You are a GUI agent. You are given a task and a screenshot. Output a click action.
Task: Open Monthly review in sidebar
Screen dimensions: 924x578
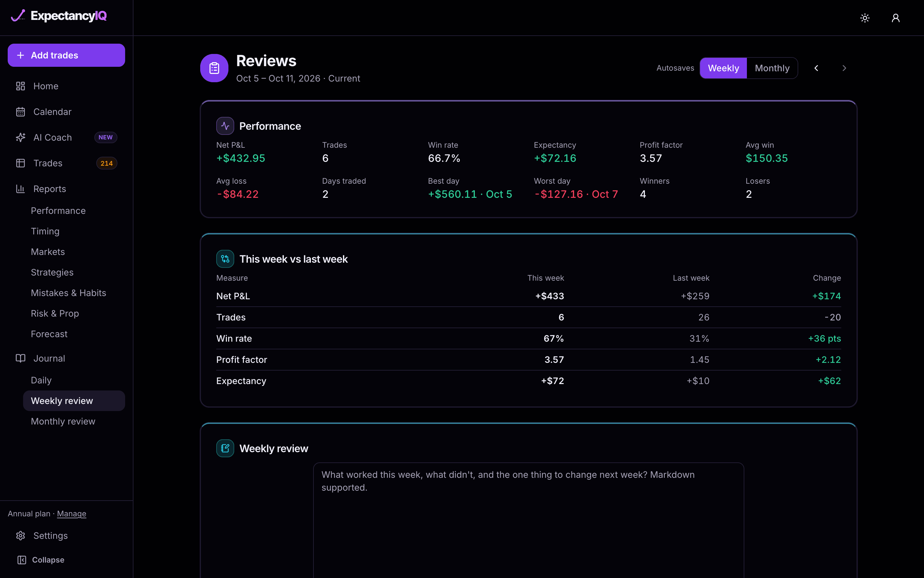[x=63, y=421]
